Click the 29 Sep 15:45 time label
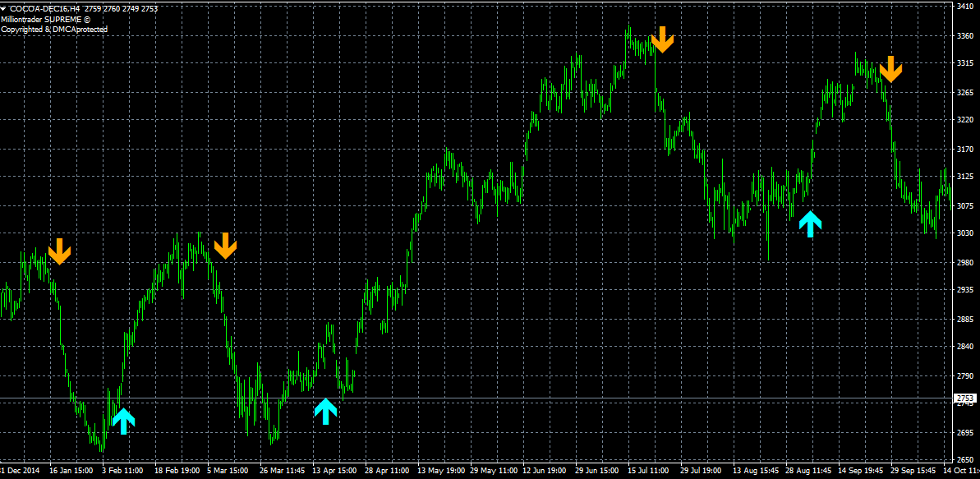 pos(914,470)
